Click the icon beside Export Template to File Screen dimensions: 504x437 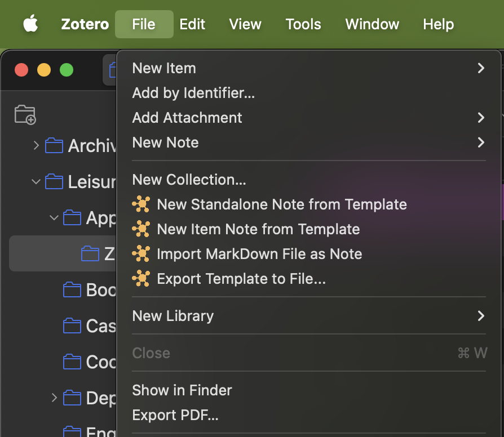(141, 279)
